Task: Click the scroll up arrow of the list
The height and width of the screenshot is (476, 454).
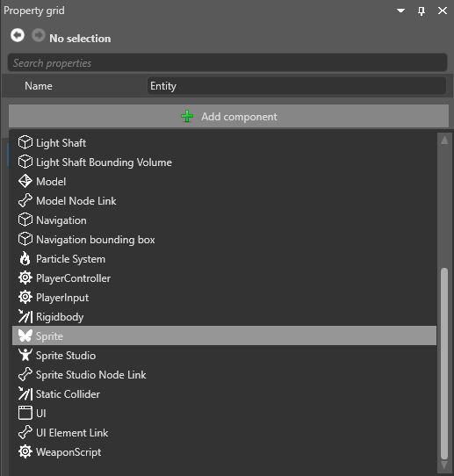Action: click(x=444, y=140)
